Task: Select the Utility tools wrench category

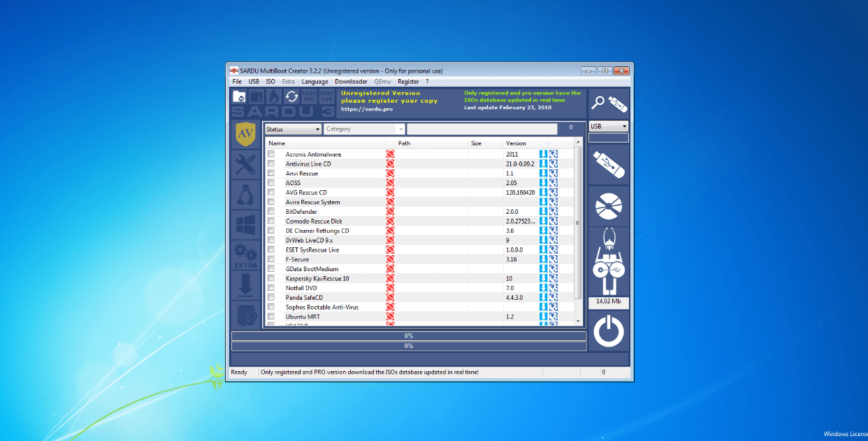Action: [x=245, y=165]
